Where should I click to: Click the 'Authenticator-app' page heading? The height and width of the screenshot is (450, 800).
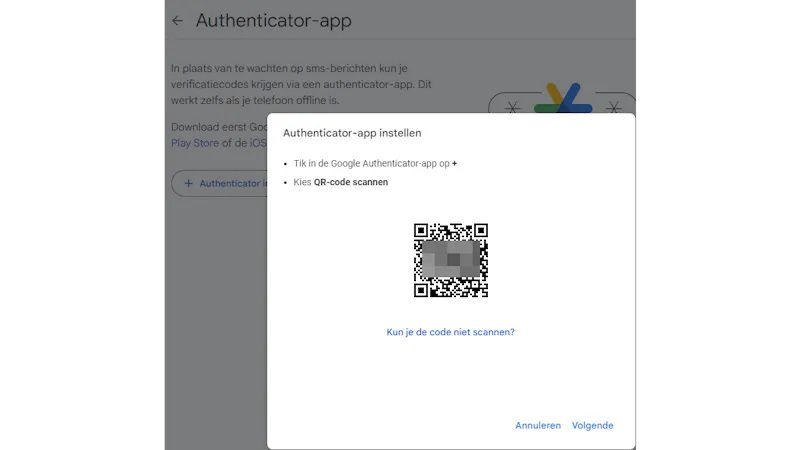point(273,21)
